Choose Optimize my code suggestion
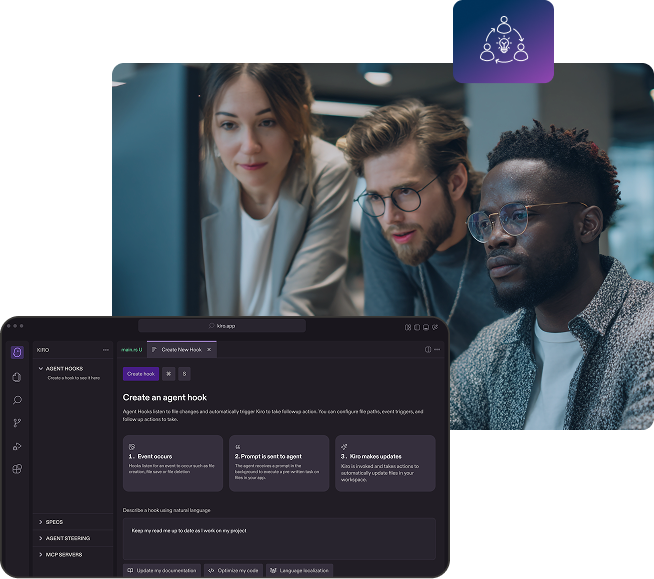Screen dimensions: 654x579 [234, 570]
